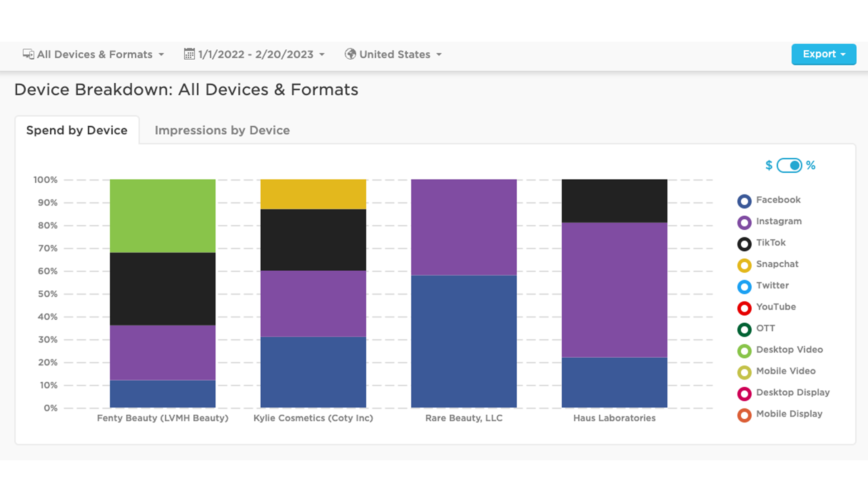
Task: Toggle the dollar/percent display switch
Action: coord(789,166)
